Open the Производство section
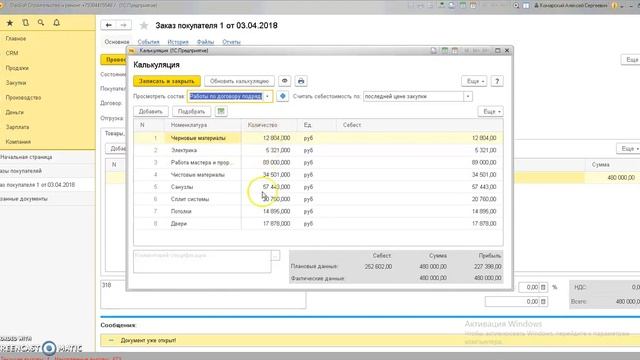The image size is (640, 360). click(23, 98)
